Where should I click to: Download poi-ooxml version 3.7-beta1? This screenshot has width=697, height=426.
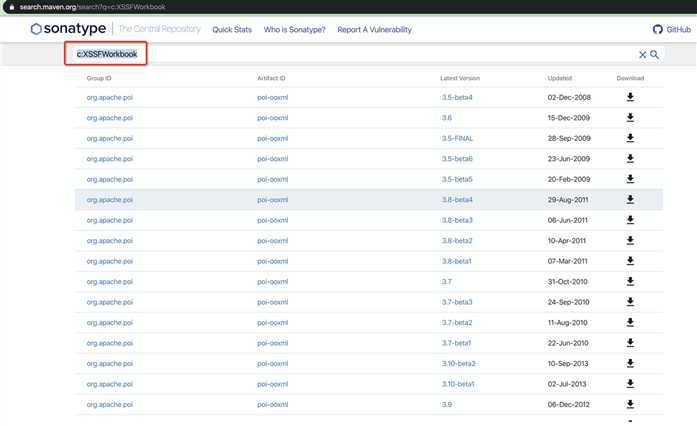coord(630,342)
